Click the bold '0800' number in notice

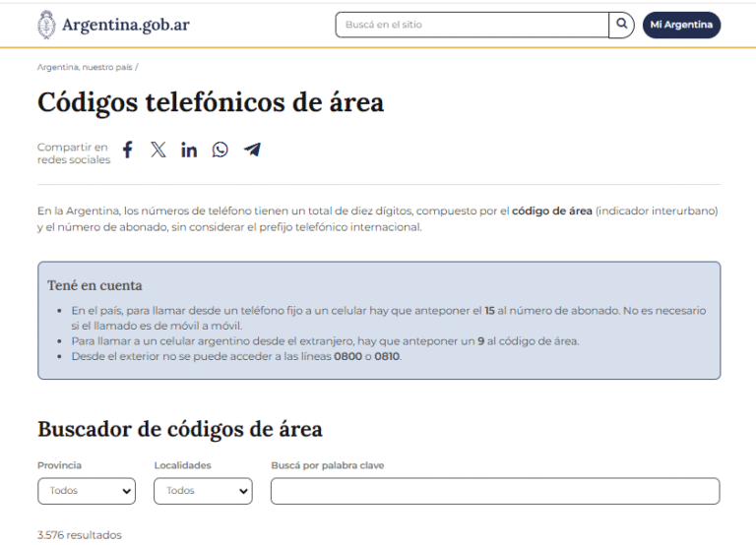(347, 356)
